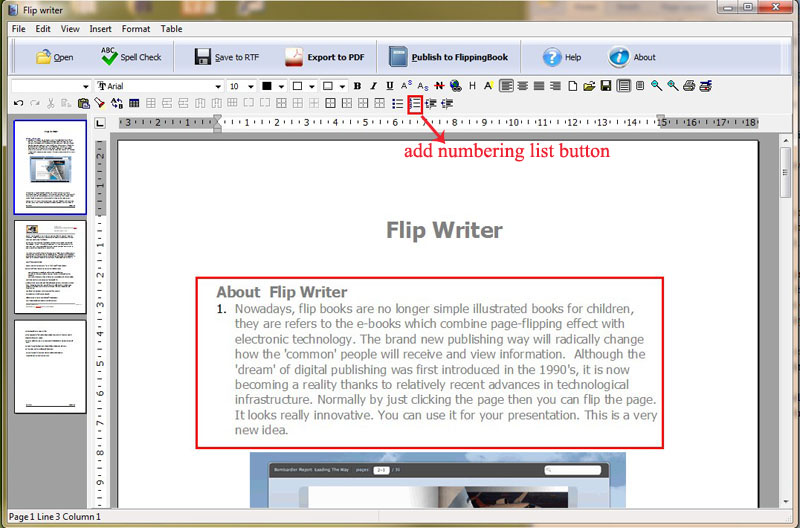Viewport: 800px width, 528px height.
Task: Click the printer icon with blue settings
Action: pyautogui.click(x=706, y=86)
